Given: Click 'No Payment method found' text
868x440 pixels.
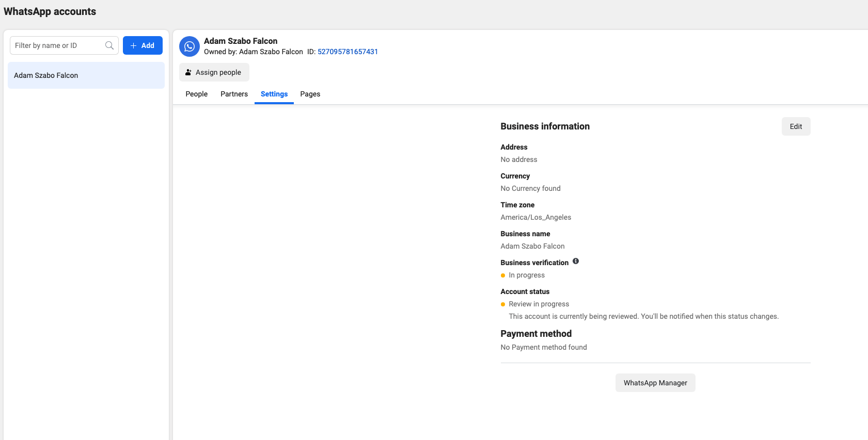Looking at the screenshot, I should tap(544, 347).
